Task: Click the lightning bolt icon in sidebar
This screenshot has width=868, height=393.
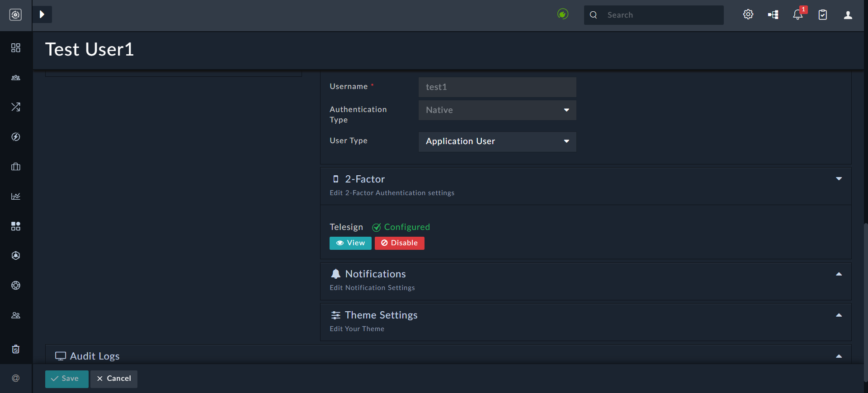Action: click(x=16, y=137)
